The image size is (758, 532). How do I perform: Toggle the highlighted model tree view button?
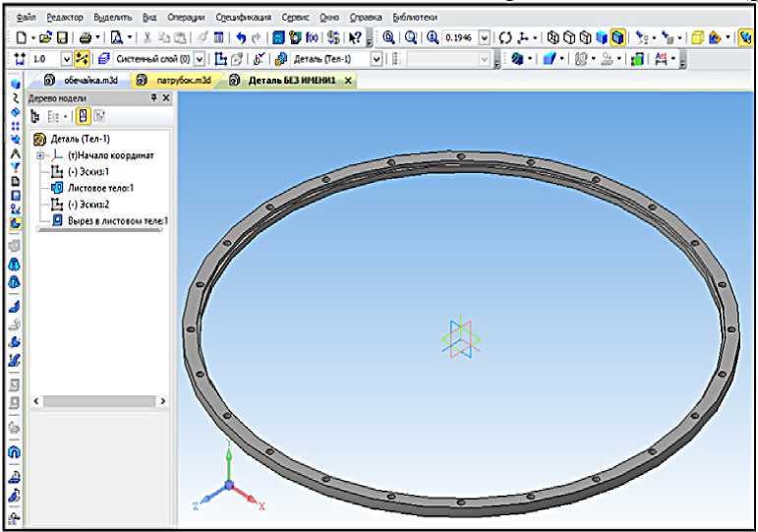coord(84,117)
